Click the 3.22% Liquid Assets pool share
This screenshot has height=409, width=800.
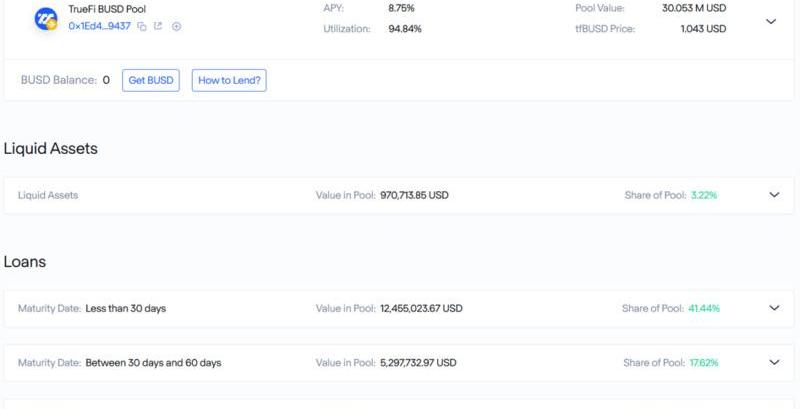703,195
